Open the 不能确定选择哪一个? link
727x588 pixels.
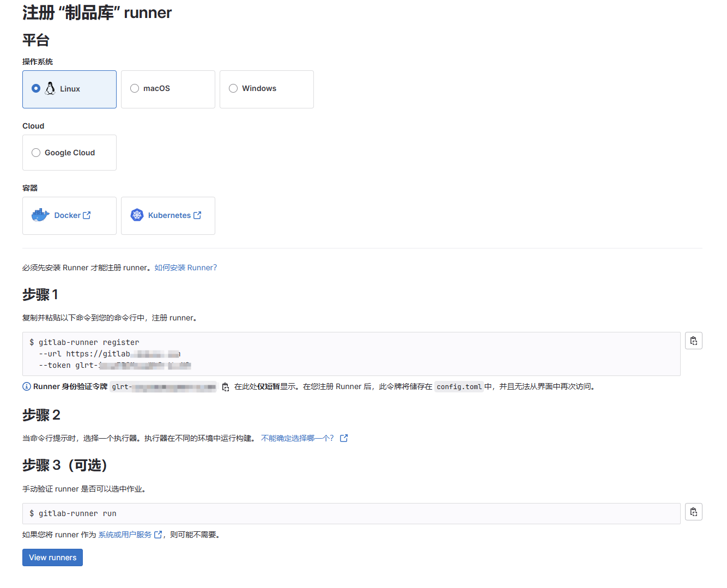[298, 438]
